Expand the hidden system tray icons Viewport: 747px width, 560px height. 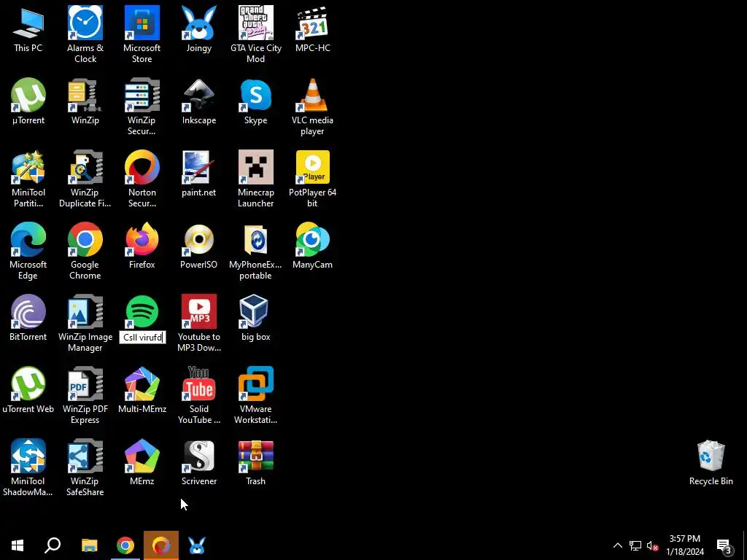[617, 545]
